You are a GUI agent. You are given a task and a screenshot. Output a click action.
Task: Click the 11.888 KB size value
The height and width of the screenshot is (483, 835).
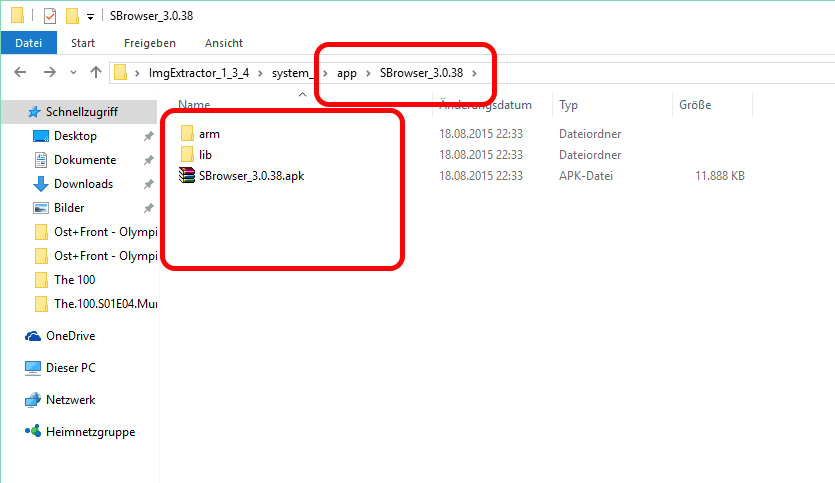point(719,176)
